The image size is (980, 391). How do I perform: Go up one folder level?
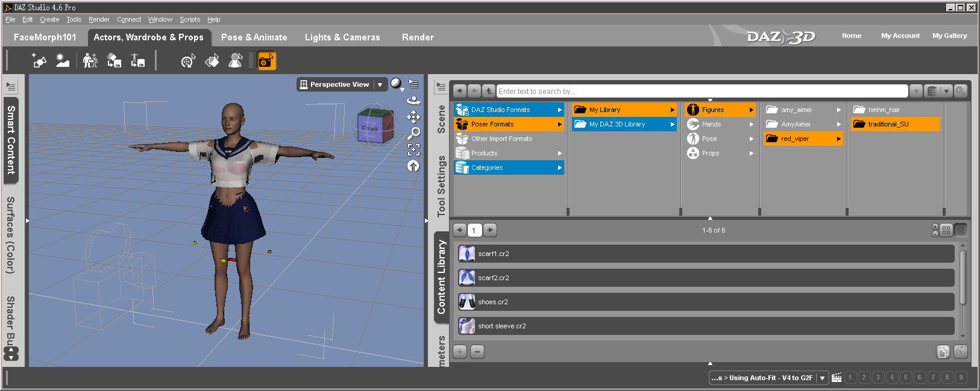489,91
